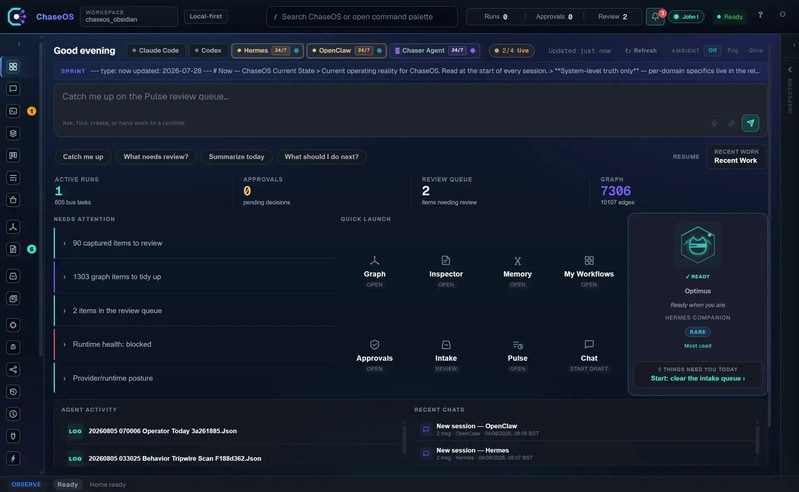
Task: Click the help question mark icon
Action: pos(760,15)
